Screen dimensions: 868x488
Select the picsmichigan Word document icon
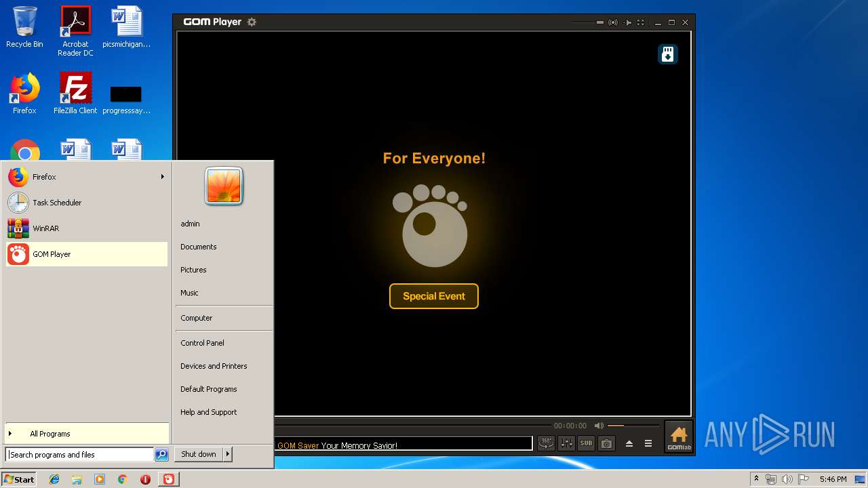[x=127, y=27]
